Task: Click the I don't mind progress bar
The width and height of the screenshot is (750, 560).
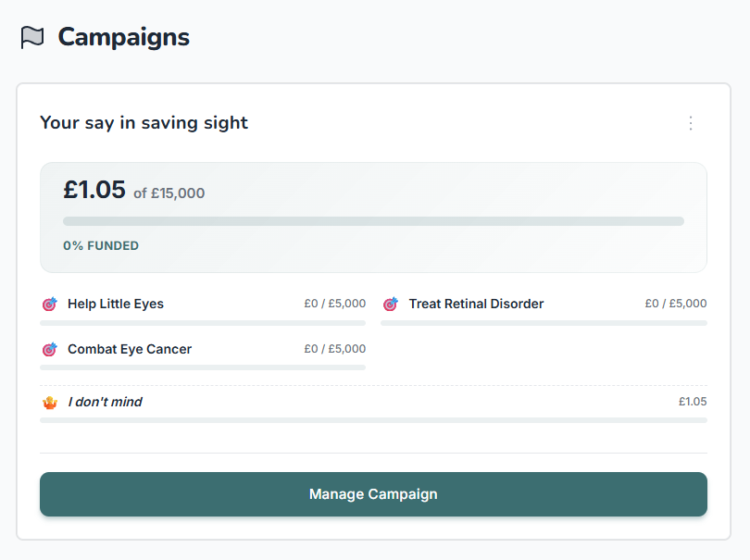Action: click(x=373, y=420)
